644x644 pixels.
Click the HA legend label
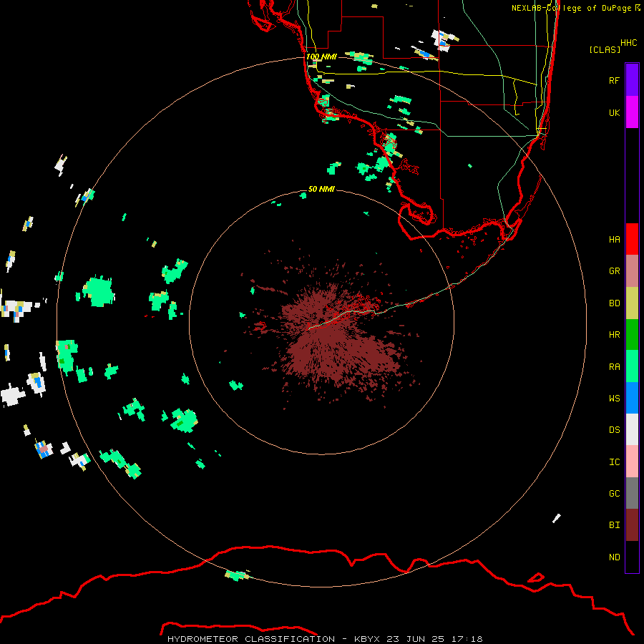pos(614,240)
